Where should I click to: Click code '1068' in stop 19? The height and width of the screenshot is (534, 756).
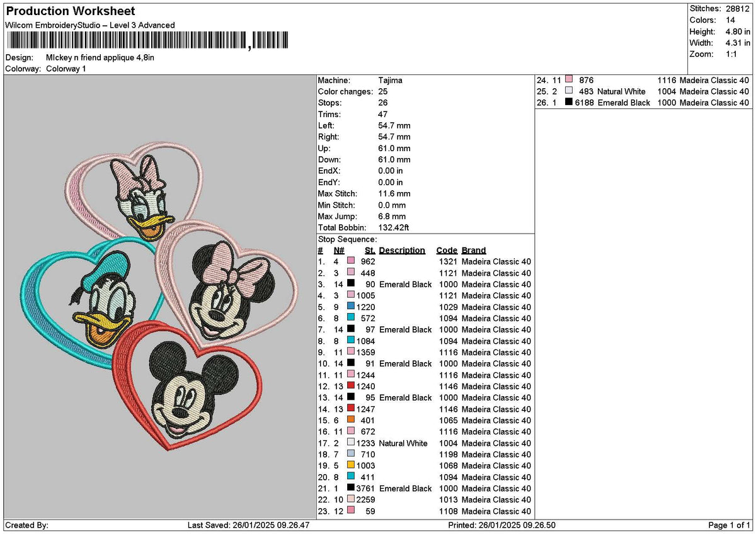(x=447, y=465)
